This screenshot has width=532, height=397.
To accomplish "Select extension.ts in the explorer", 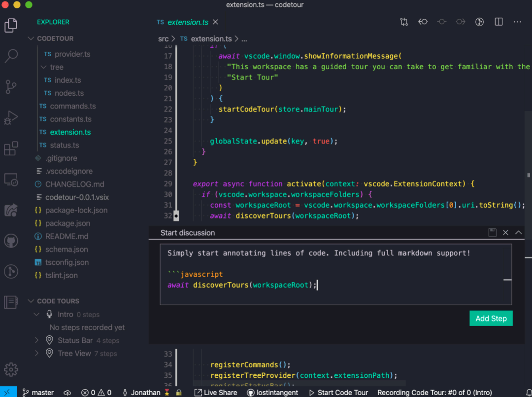I will pos(70,132).
